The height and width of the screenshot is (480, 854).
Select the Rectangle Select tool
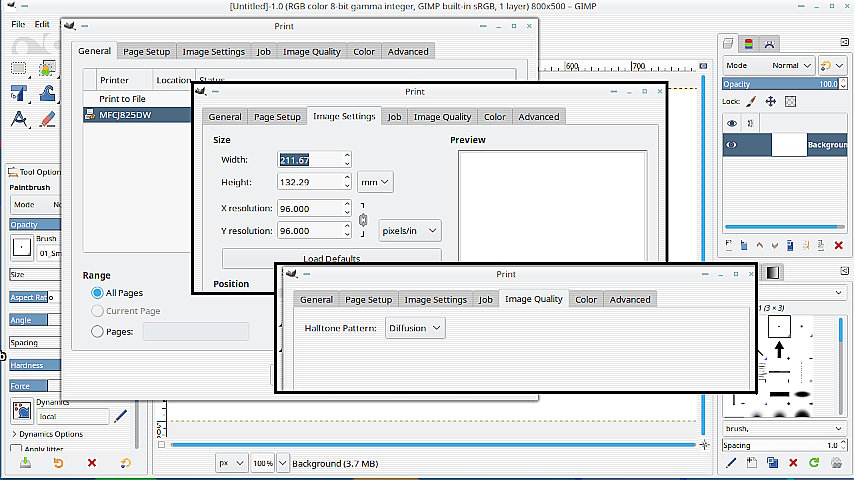pyautogui.click(x=19, y=68)
